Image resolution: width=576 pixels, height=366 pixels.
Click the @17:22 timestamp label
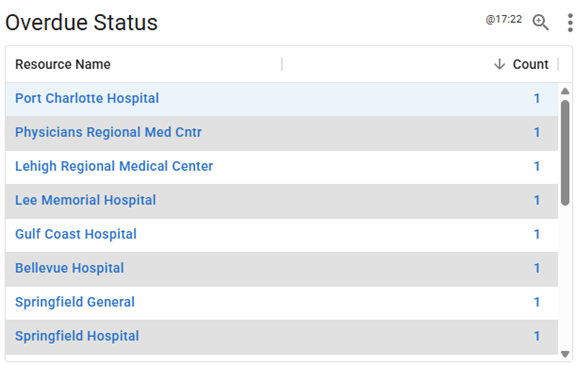pos(504,19)
